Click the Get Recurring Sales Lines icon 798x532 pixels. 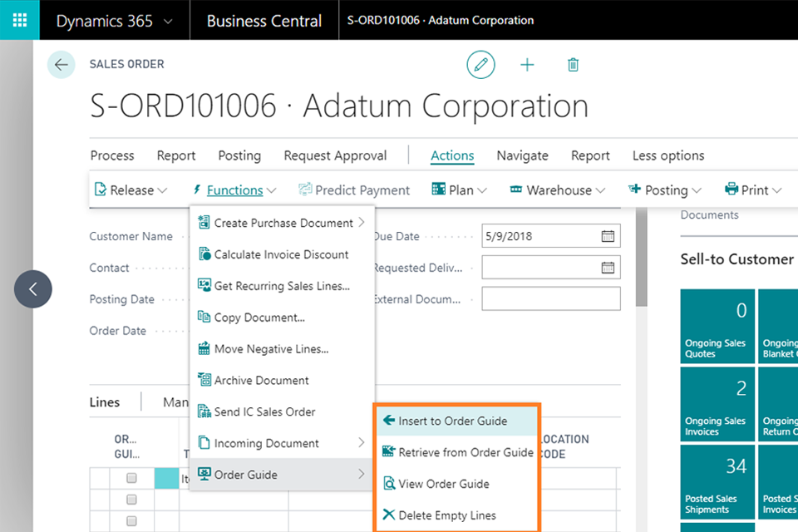tap(204, 285)
